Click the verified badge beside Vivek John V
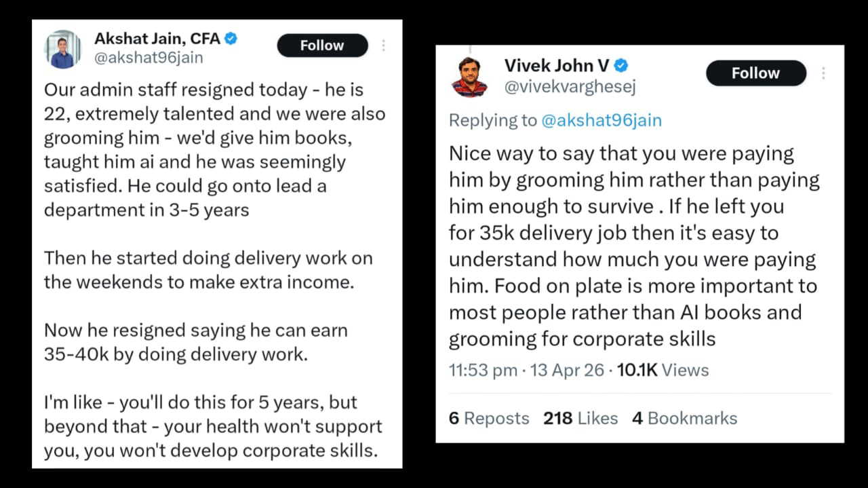This screenshot has width=868, height=488. [x=622, y=66]
